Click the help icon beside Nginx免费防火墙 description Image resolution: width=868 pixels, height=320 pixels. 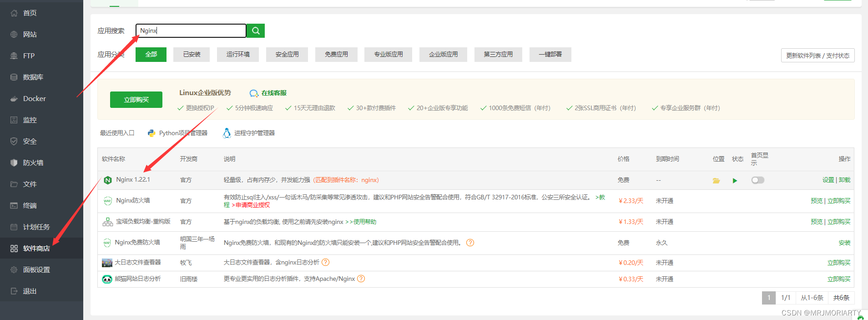click(470, 243)
